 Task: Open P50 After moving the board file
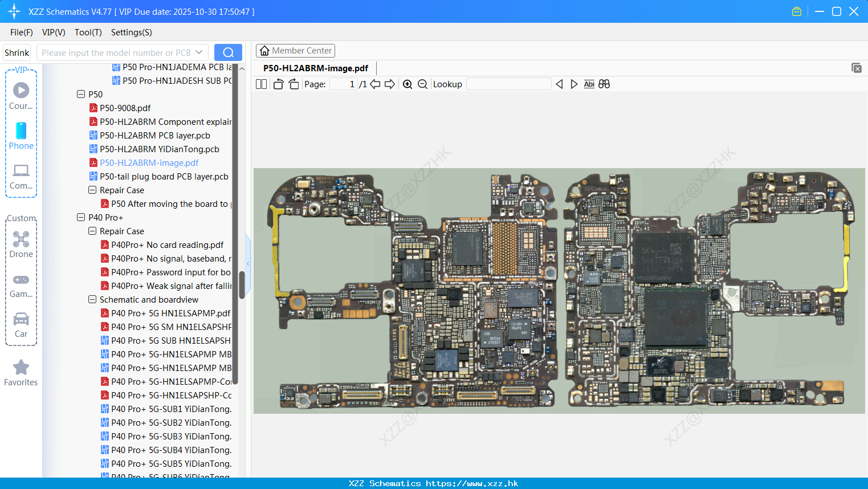tap(166, 203)
